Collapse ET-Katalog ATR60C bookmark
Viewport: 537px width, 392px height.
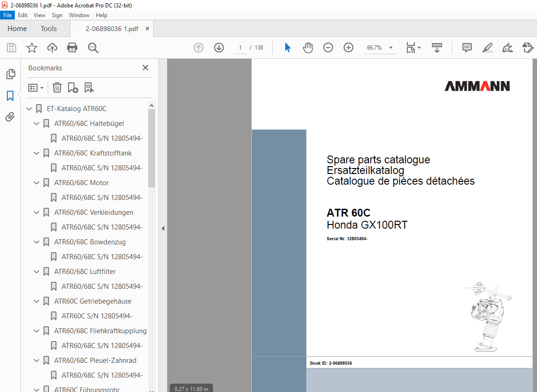(x=29, y=109)
